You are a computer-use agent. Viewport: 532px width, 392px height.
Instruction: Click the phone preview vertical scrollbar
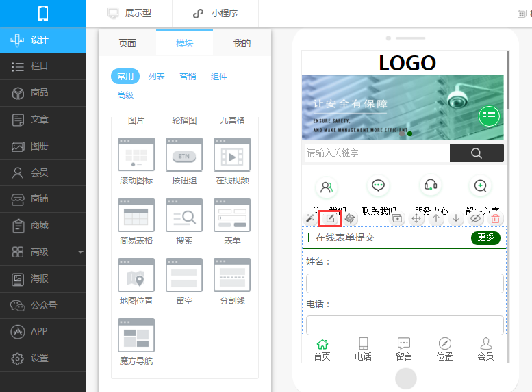click(x=508, y=80)
